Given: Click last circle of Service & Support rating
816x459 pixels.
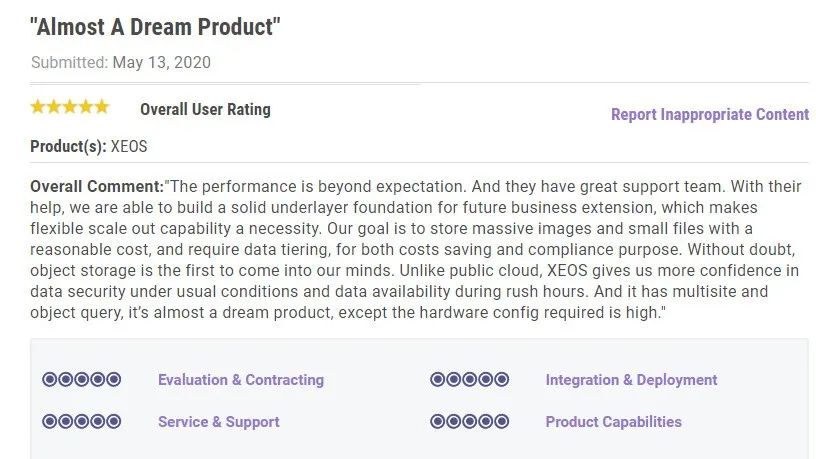Looking at the screenshot, I should [x=114, y=421].
